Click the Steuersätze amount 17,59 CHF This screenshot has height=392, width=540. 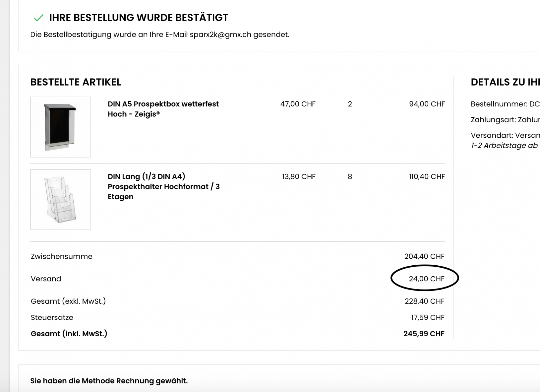(427, 317)
